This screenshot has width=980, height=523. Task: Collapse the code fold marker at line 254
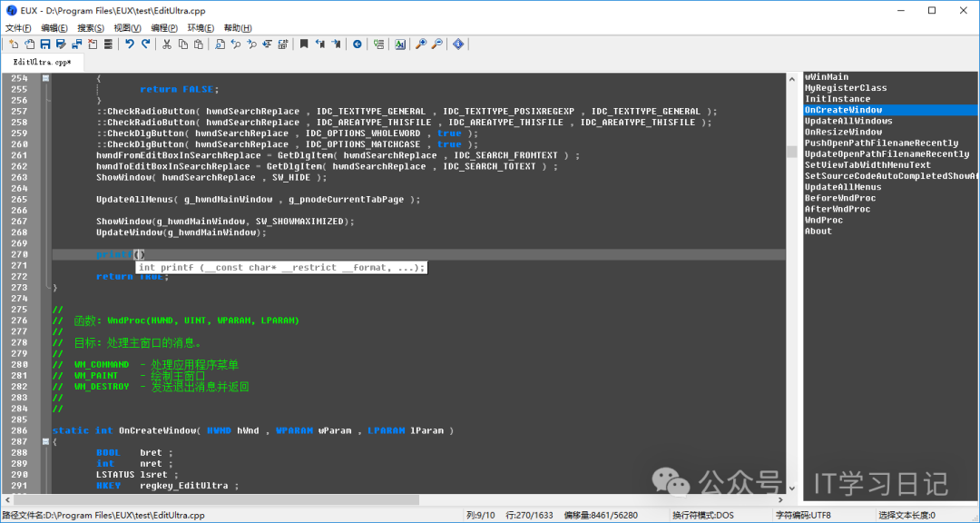pos(45,79)
